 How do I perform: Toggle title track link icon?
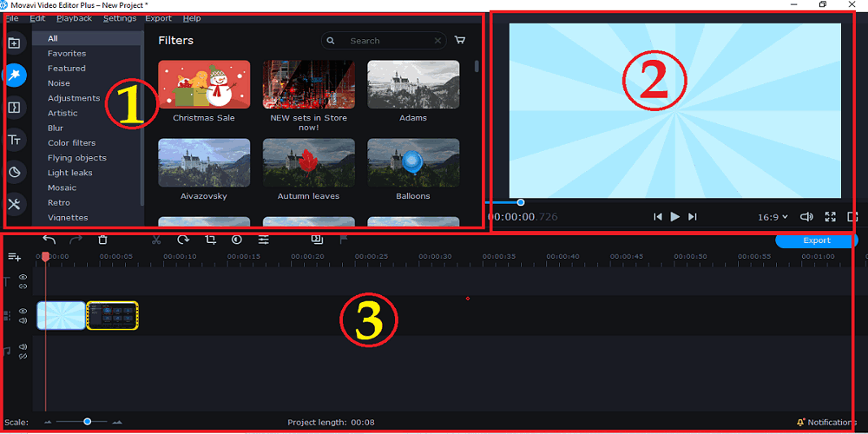click(x=23, y=286)
